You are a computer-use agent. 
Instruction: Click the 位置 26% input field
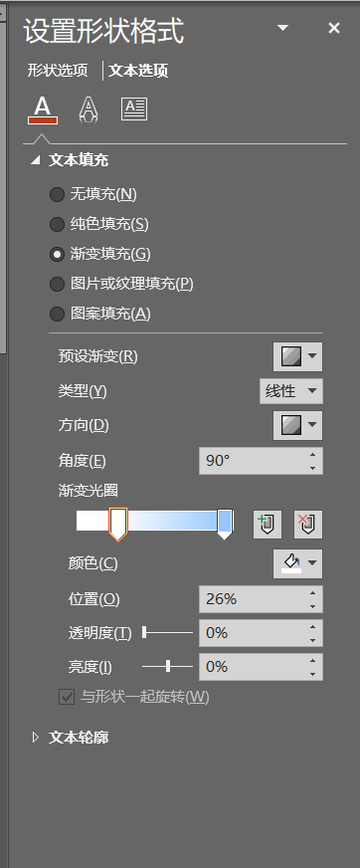[261, 599]
